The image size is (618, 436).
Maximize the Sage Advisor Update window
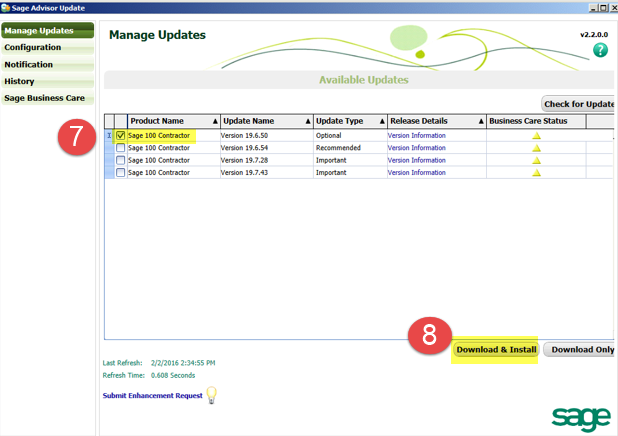(603, 7)
